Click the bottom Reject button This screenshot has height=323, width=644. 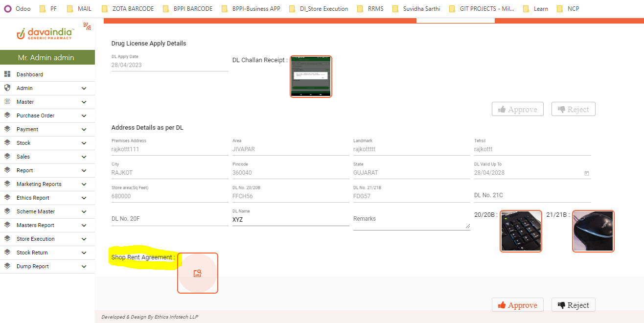click(573, 305)
